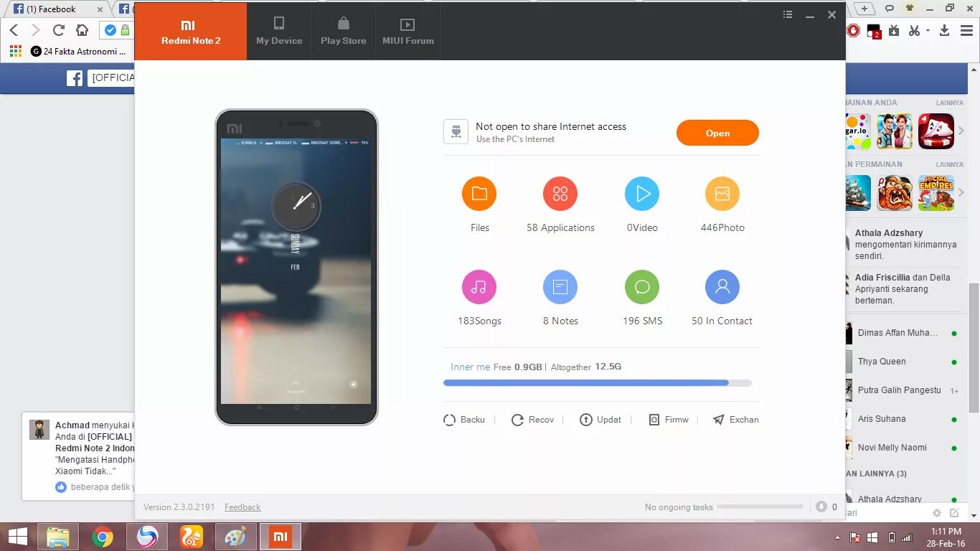Click the Update option

pos(600,420)
